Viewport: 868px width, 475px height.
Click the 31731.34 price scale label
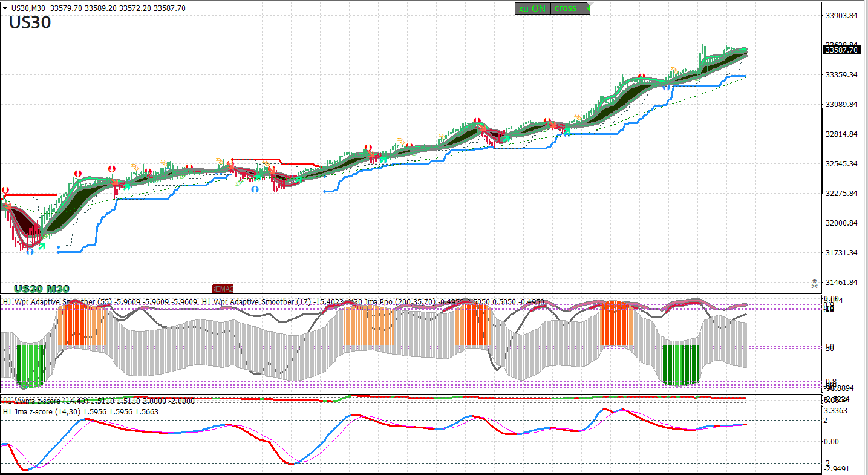[x=841, y=253]
